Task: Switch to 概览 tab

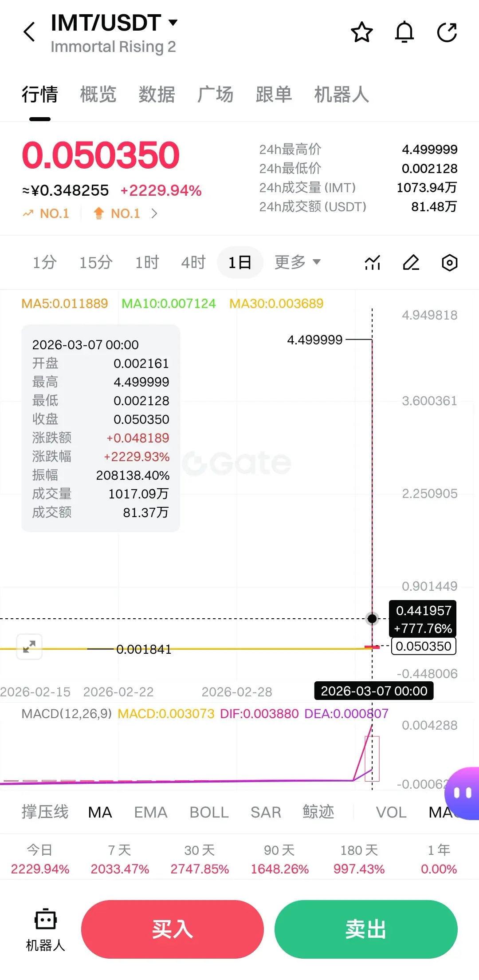Action: pyautogui.click(x=98, y=95)
